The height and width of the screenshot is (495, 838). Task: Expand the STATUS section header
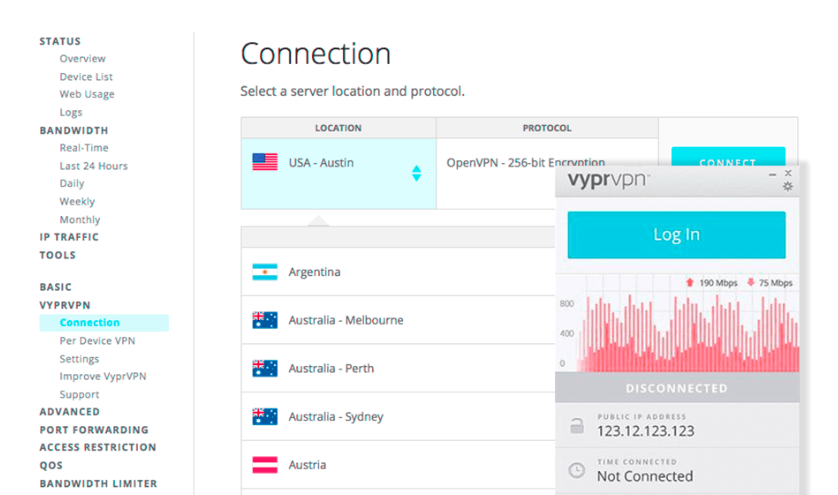pyautogui.click(x=60, y=41)
